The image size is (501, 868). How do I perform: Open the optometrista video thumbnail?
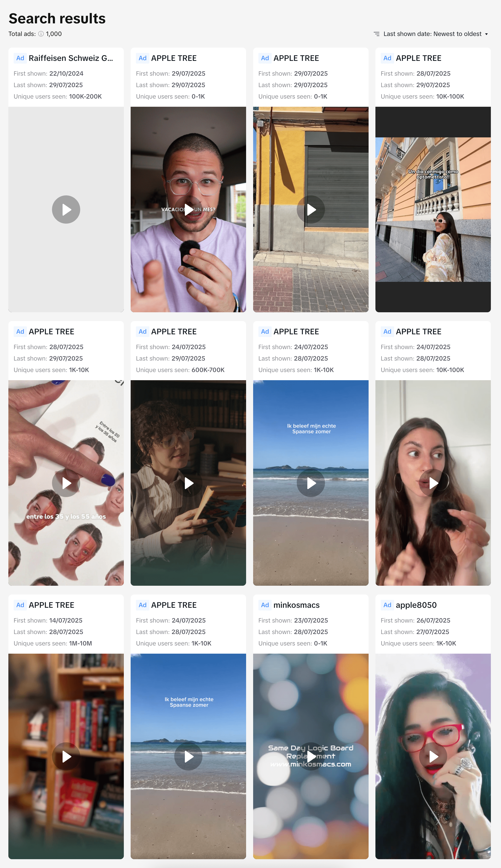tap(433, 209)
